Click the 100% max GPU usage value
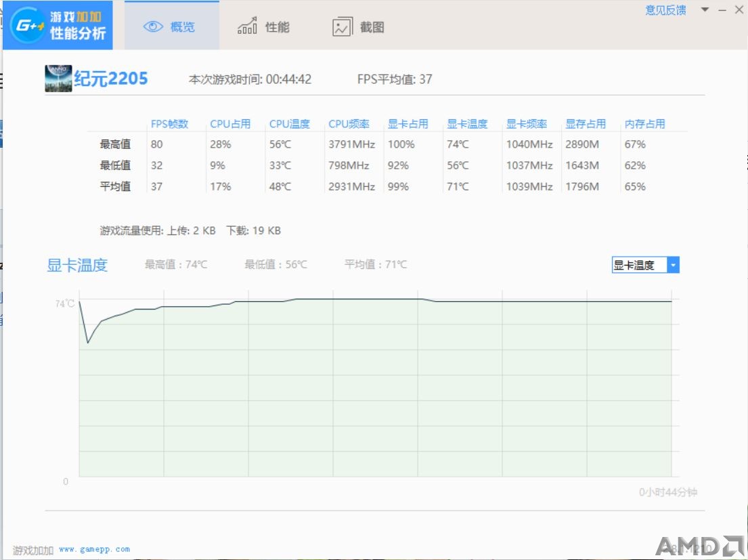Screen dimensions: 748x560 pyautogui.click(x=401, y=144)
